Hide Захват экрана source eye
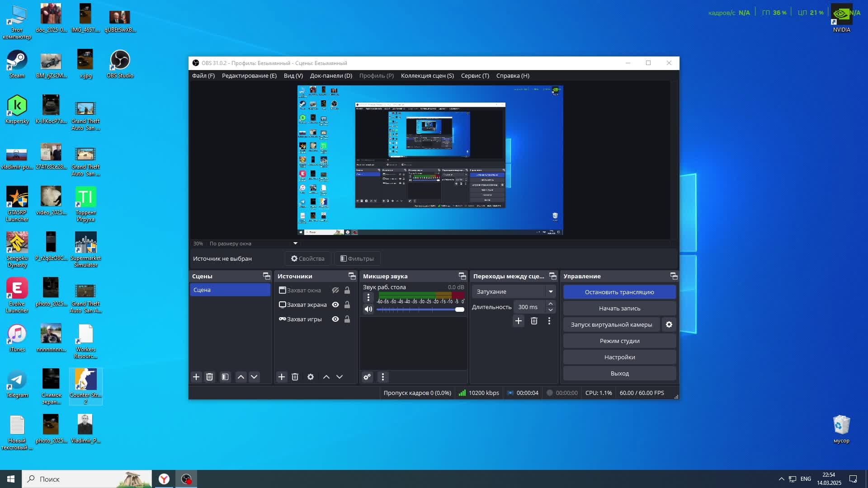The width and height of the screenshot is (868, 488). click(x=335, y=305)
